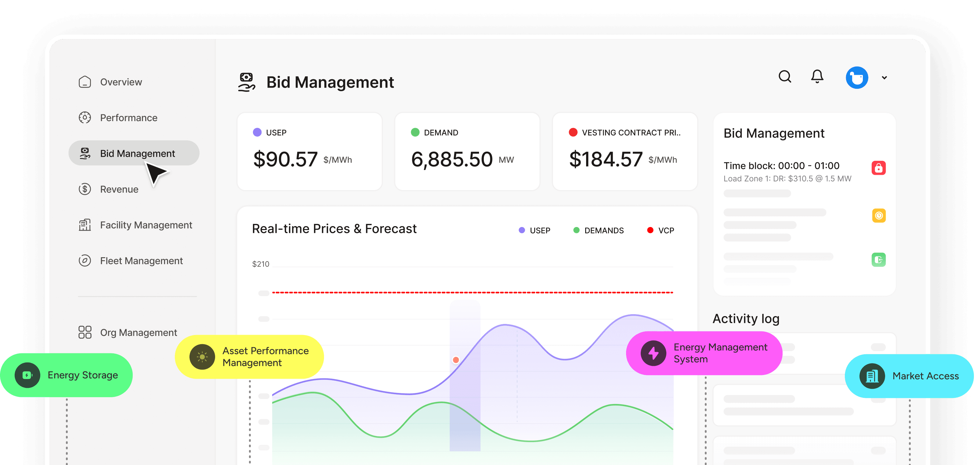Click the red lock icon for time block
Image resolution: width=980 pixels, height=465 pixels.
(x=878, y=168)
